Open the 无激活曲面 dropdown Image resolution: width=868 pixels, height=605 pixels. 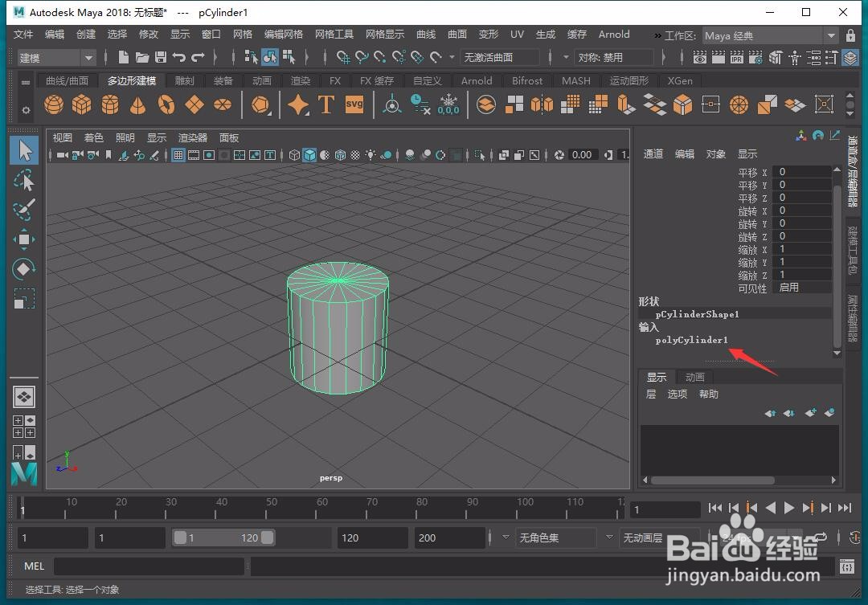(499, 57)
